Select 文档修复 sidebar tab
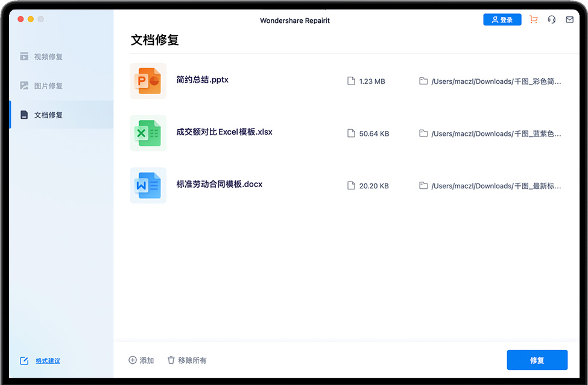The height and width of the screenshot is (385, 588). pos(48,115)
